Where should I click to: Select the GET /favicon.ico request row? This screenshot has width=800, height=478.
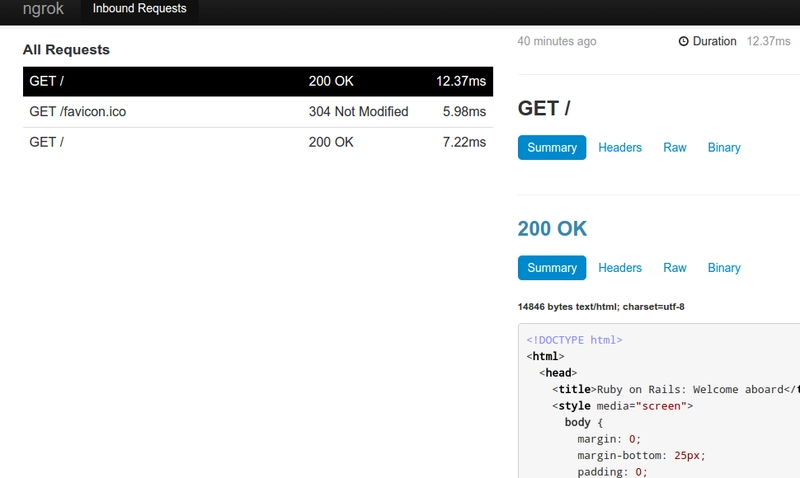coord(258,112)
